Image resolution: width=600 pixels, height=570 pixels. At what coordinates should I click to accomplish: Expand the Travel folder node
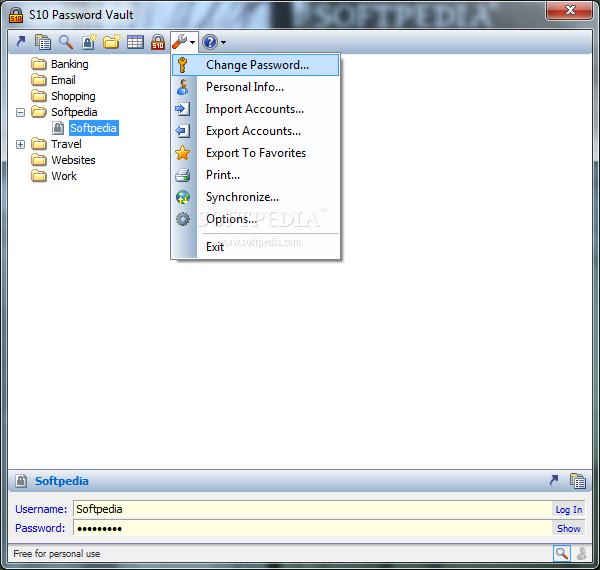coord(20,145)
